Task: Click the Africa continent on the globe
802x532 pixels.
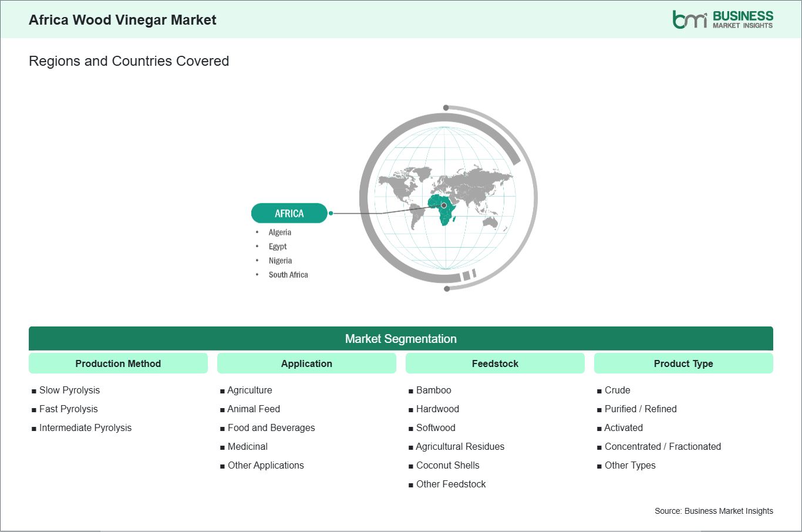Action: tap(443, 209)
